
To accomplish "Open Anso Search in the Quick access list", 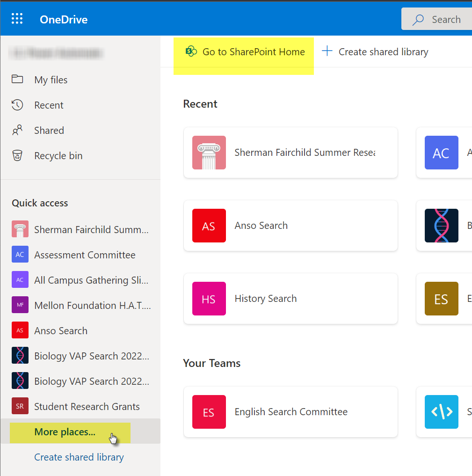I will click(x=80, y=330).
